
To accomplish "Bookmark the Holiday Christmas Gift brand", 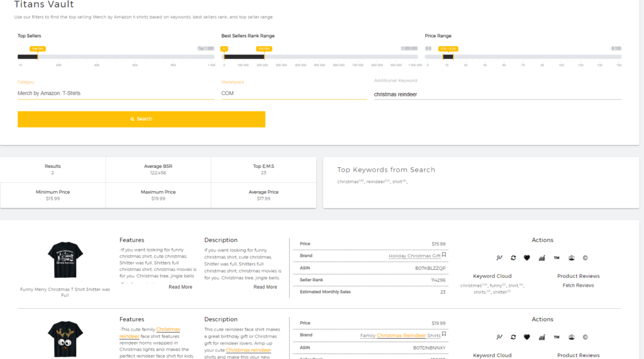I will pyautogui.click(x=444, y=255).
